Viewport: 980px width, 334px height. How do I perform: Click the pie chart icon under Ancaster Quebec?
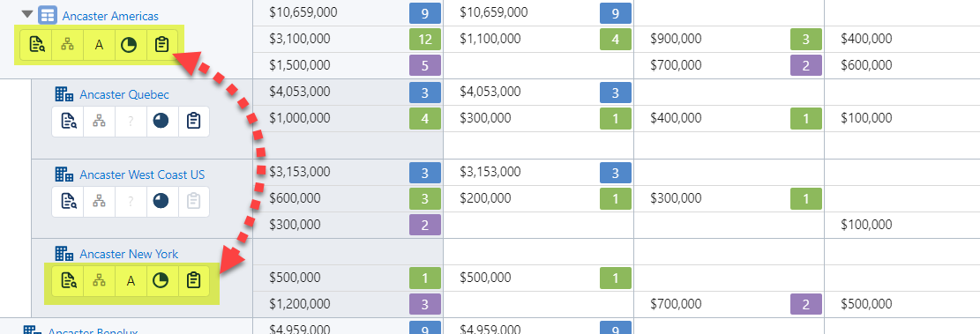coord(161,122)
